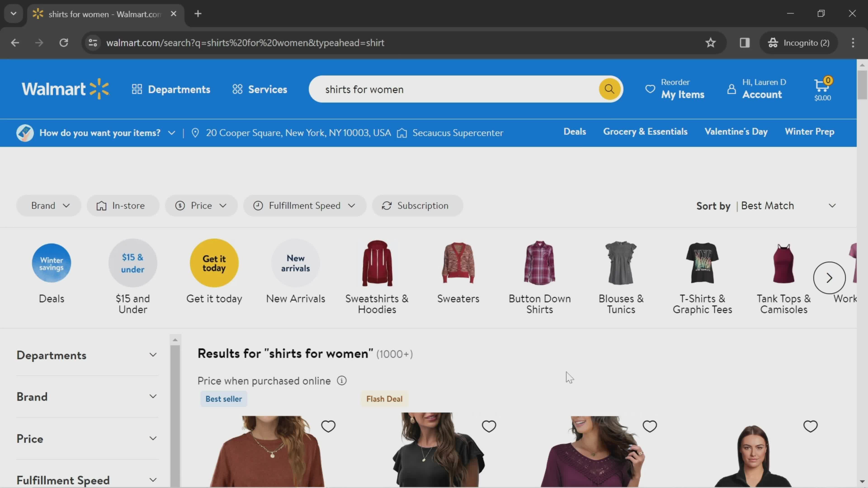Click the Departments grid icon
The image size is (868, 488).
(x=137, y=89)
